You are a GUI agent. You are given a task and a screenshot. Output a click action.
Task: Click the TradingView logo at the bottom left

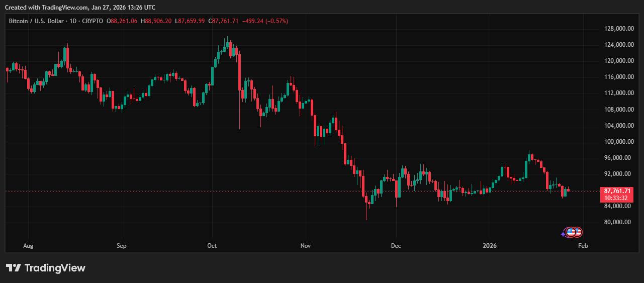pyautogui.click(x=46, y=268)
